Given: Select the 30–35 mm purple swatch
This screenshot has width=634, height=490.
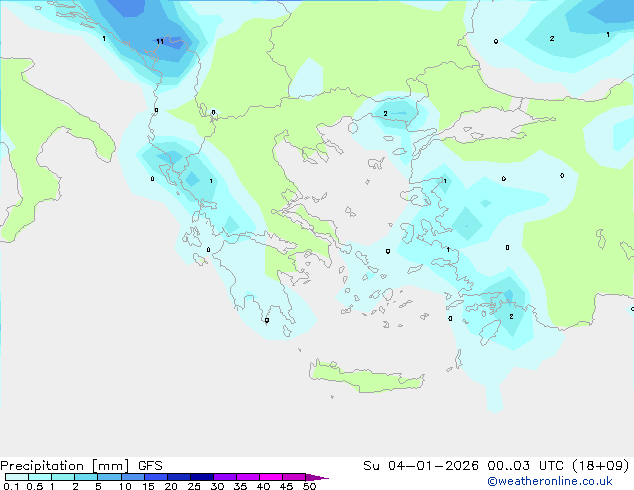Looking at the screenshot, I should [224, 477].
